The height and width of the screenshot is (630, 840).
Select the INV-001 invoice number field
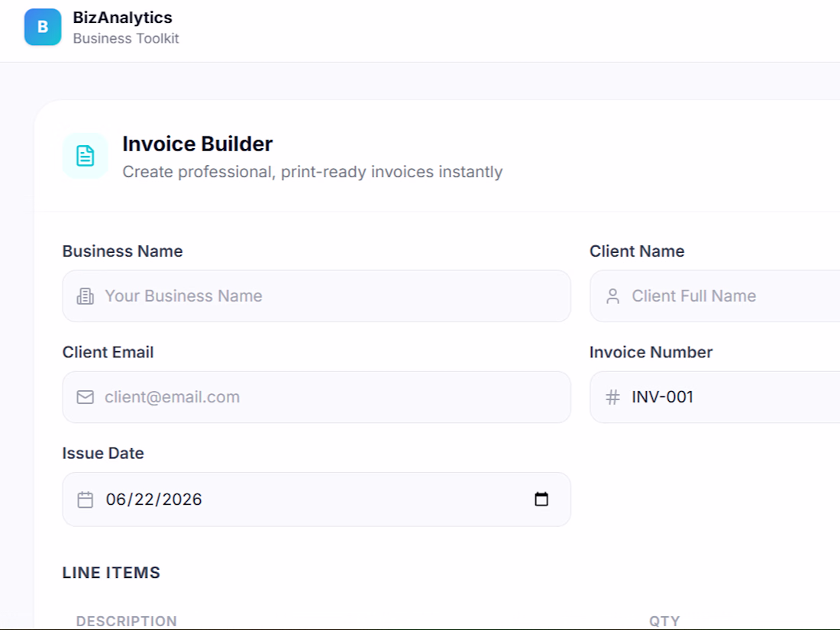pos(716,397)
